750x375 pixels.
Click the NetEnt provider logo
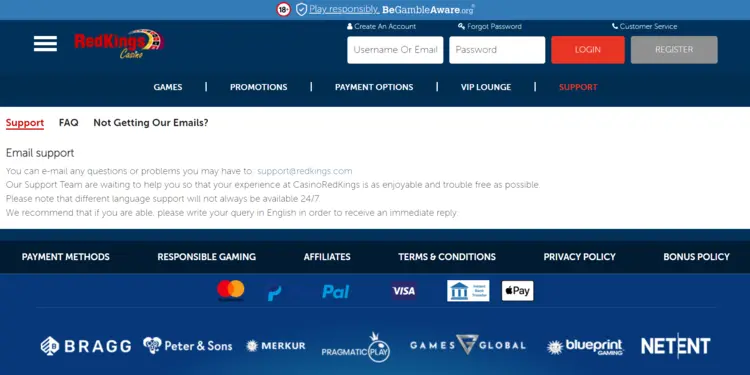click(675, 346)
